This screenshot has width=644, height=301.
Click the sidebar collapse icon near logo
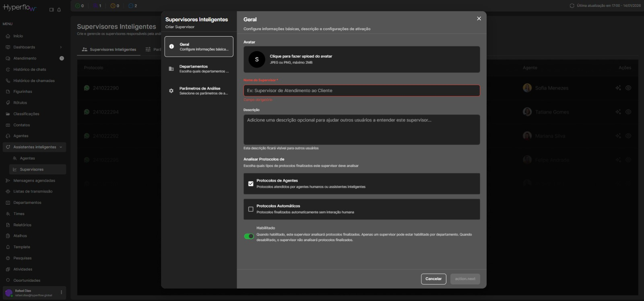tap(52, 10)
